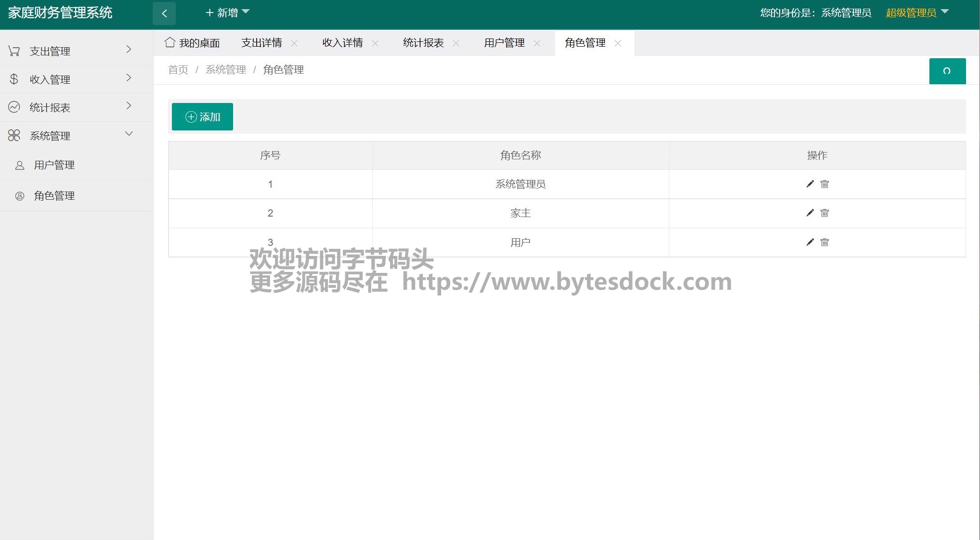This screenshot has width=980, height=540.
Task: Switch to the 统计报表 tab
Action: [x=423, y=43]
